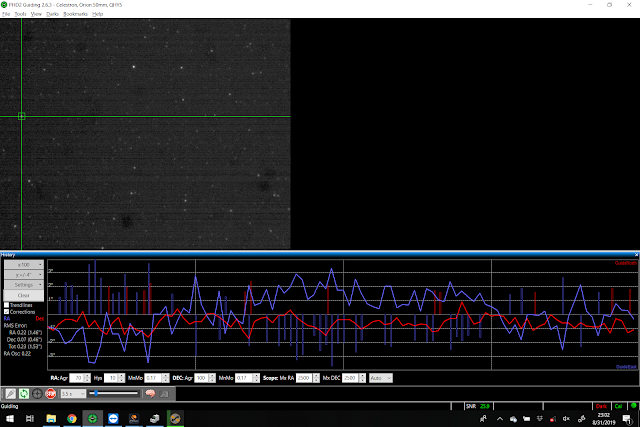This screenshot has width=640, height=427.
Task: Open the y:+/-4" graph scale dropdown
Action: [x=24, y=275]
